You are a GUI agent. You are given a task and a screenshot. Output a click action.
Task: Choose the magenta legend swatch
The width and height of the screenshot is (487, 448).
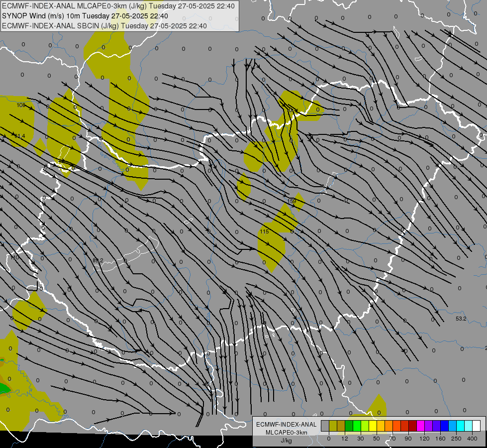point(420,426)
